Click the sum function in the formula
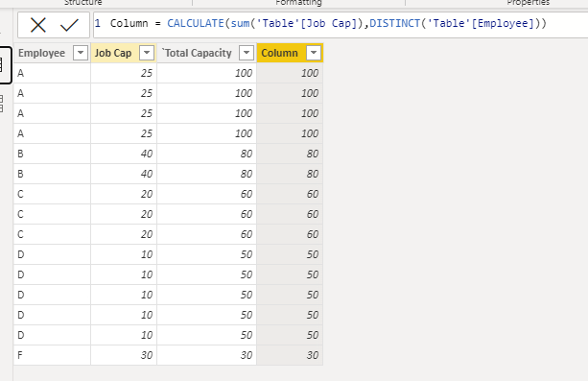The image size is (588, 381). click(240, 23)
